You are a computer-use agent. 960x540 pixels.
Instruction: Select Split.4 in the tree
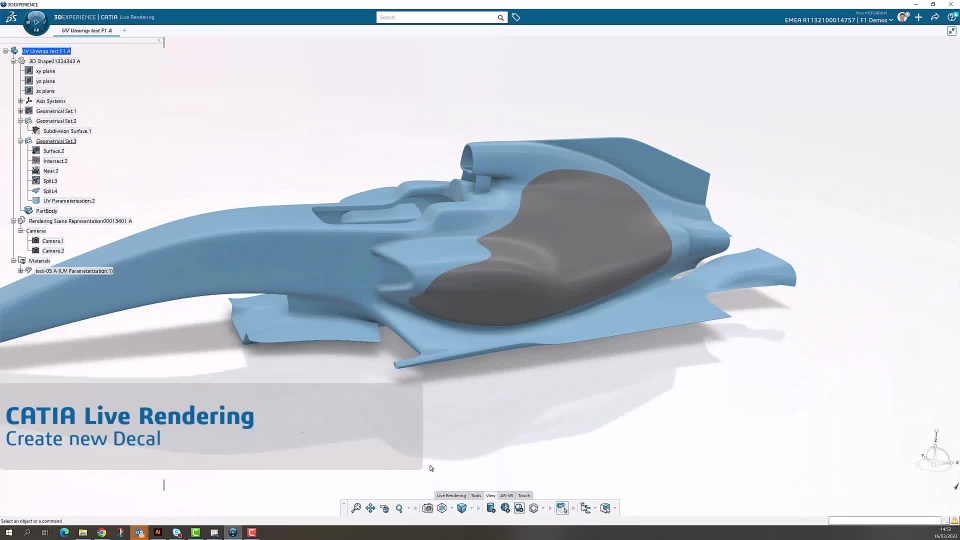click(50, 191)
